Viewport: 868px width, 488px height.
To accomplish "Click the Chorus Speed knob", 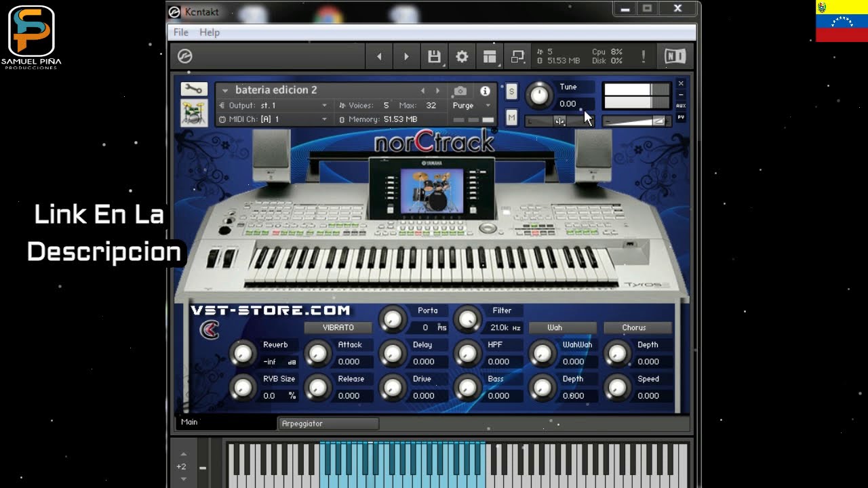I will (616, 388).
